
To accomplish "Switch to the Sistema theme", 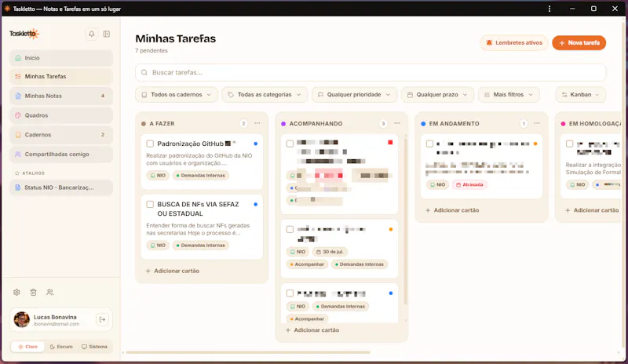I will click(x=94, y=347).
